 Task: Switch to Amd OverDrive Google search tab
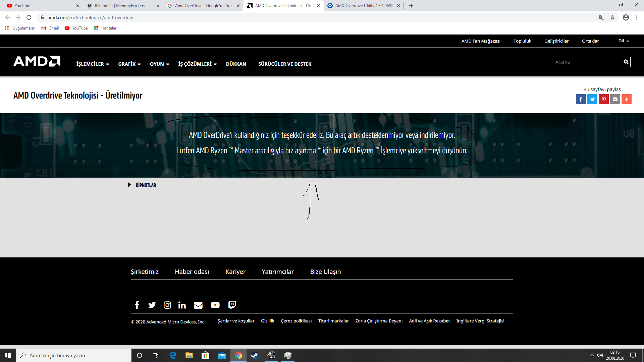click(203, 6)
